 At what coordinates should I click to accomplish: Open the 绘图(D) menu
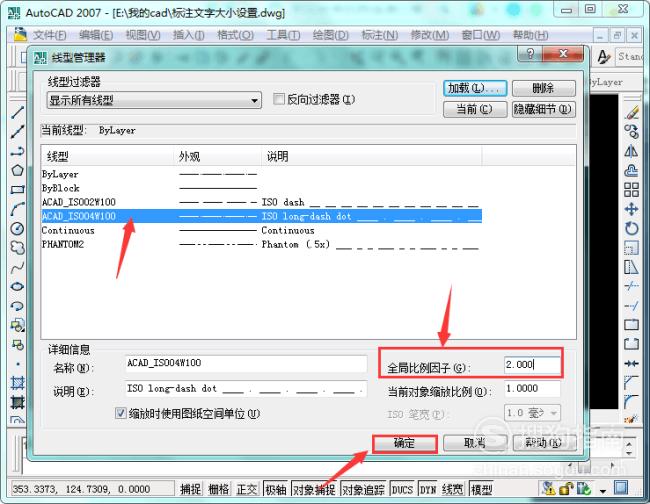point(331,35)
